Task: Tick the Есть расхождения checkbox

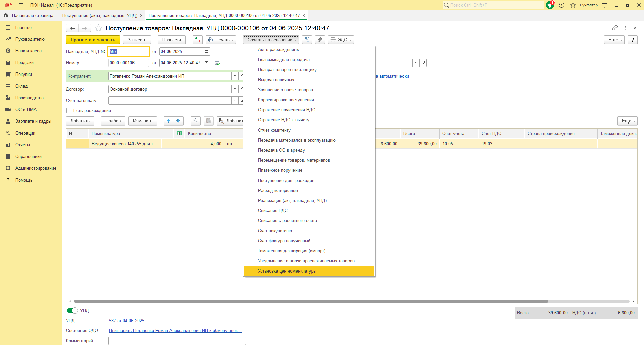Action: click(x=69, y=111)
